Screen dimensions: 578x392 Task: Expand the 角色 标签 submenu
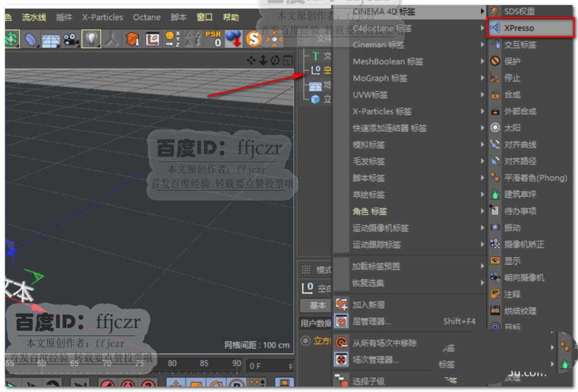coord(410,211)
